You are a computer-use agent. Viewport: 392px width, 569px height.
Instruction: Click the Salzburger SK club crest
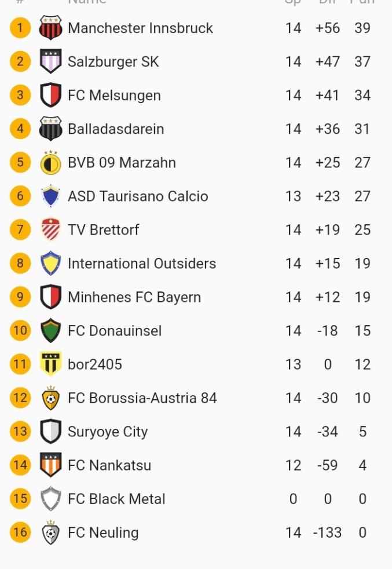point(51,61)
